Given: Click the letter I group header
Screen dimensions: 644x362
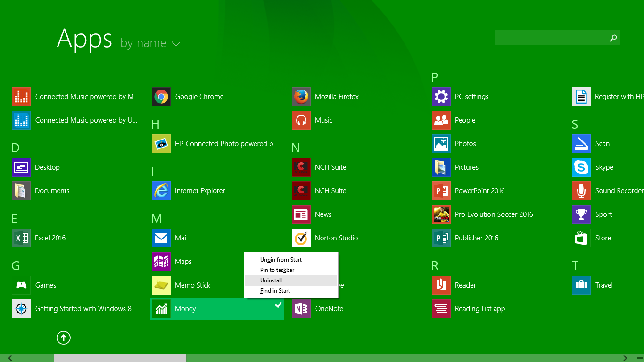Looking at the screenshot, I should tap(153, 172).
